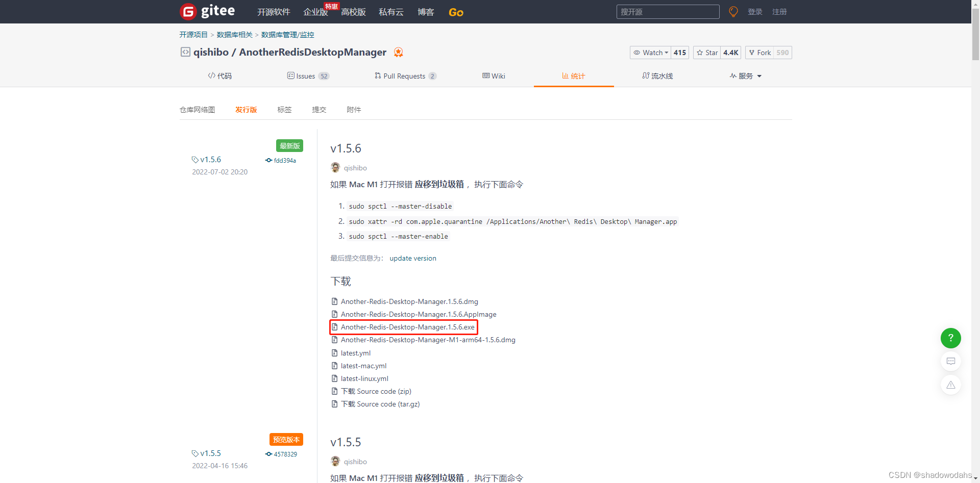This screenshot has width=980, height=483.
Task: Click file icon beside latest-linux.yml
Action: coord(335,378)
